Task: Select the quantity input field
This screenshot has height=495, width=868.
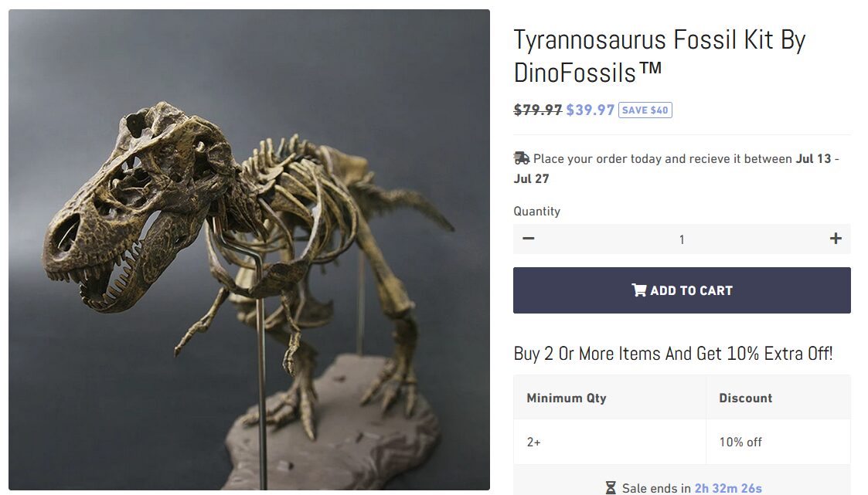Action: pyautogui.click(x=682, y=239)
